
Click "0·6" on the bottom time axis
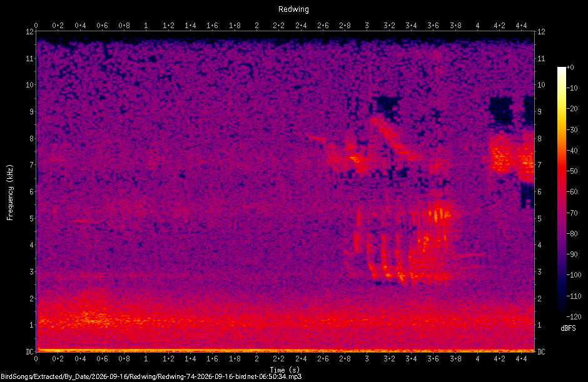(102, 359)
